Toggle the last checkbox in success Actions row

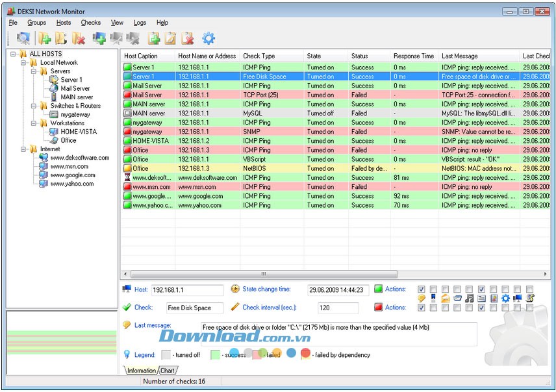tap(529, 288)
